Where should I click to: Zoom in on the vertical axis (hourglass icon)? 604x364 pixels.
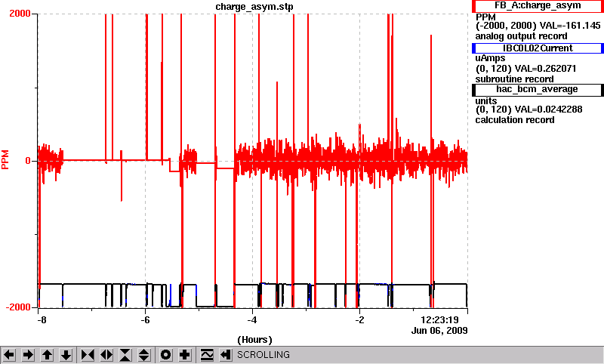[x=125, y=355]
